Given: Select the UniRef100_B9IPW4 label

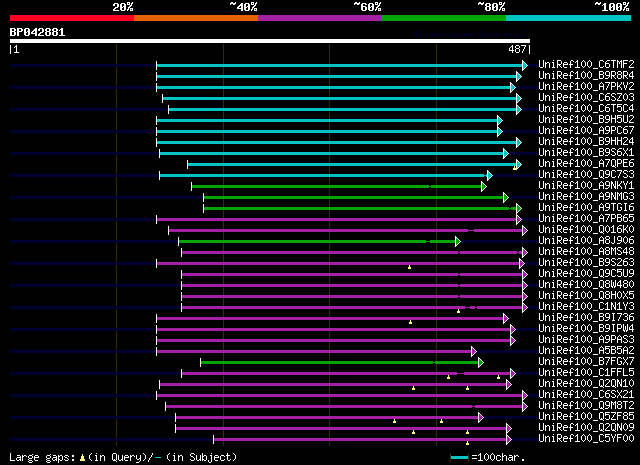Looking at the screenshot, I should pyautogui.click(x=586, y=329).
